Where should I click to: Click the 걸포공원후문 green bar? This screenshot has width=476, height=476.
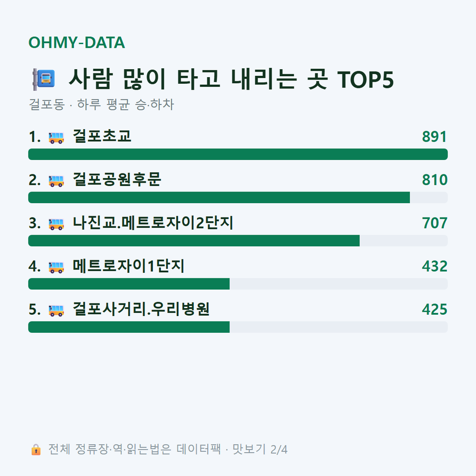tap(219, 197)
